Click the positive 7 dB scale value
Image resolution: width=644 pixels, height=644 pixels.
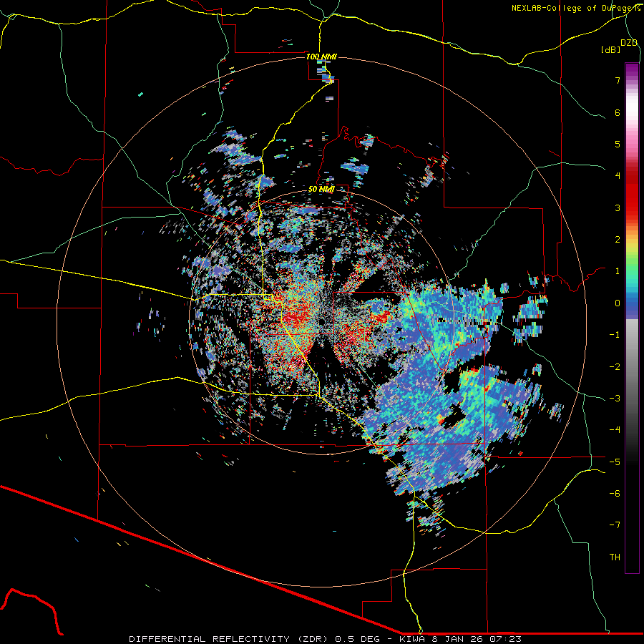(618, 80)
